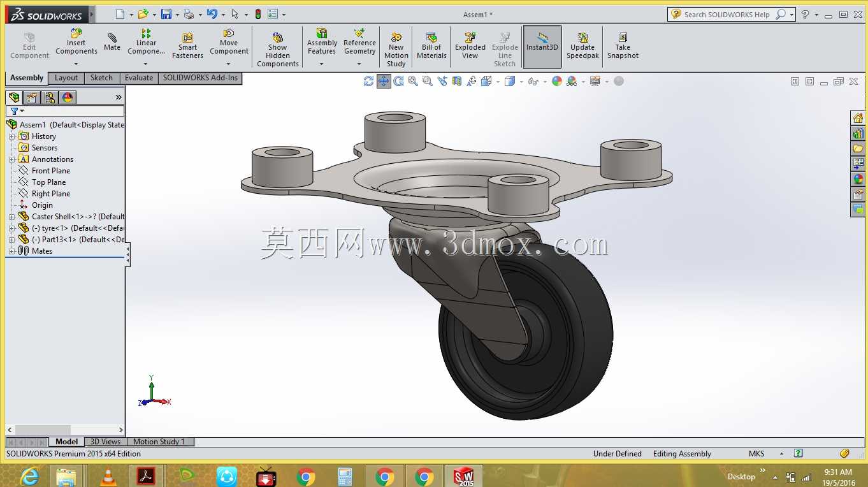Toggle the Instant3D button
Image resolution: width=868 pixels, height=487 pixels.
click(x=542, y=47)
